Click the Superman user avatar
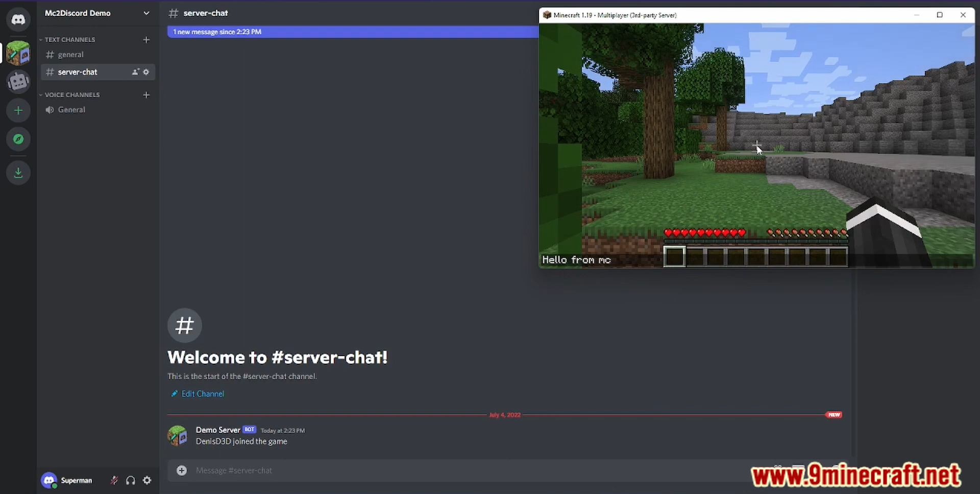This screenshot has width=980, height=494. pos(49,480)
